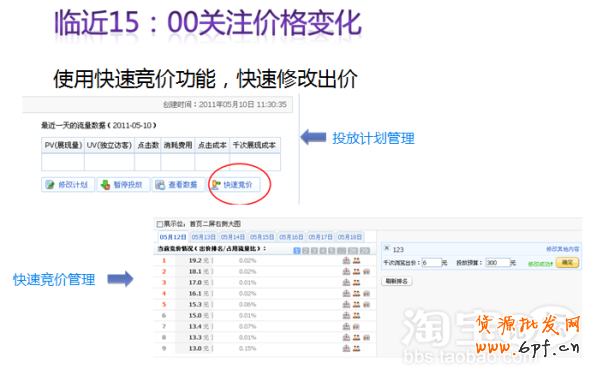Click the people icon in rank 3 row
The width and height of the screenshot is (590, 369).
click(356, 282)
